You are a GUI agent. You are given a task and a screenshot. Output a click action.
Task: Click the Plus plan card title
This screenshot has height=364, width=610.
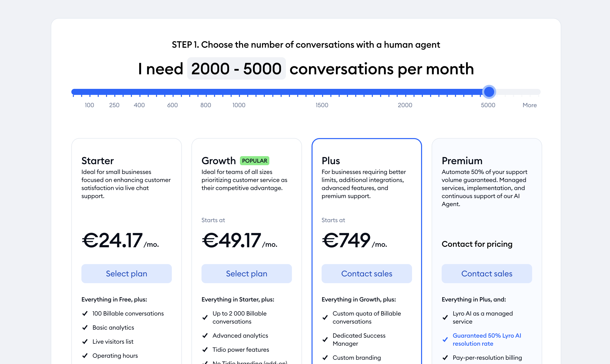(x=330, y=161)
